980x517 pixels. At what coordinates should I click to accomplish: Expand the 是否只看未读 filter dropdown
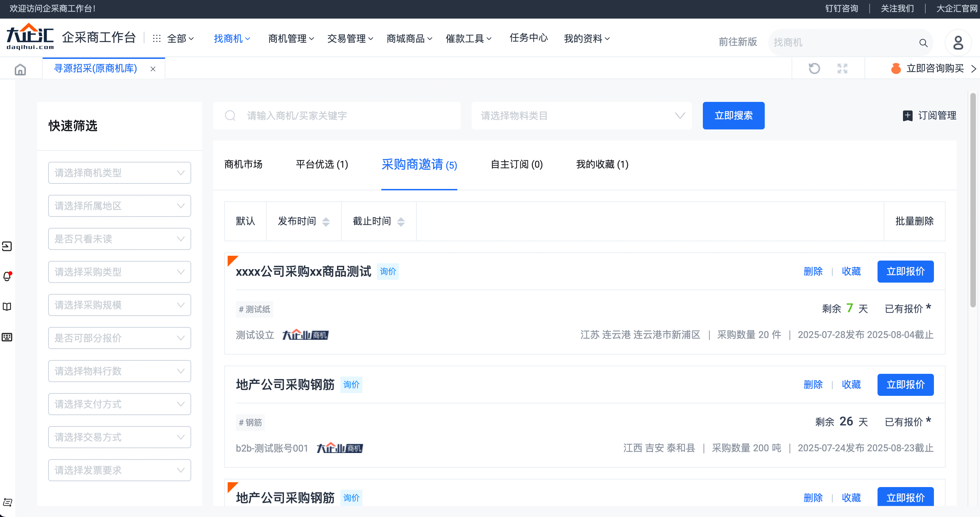click(119, 239)
